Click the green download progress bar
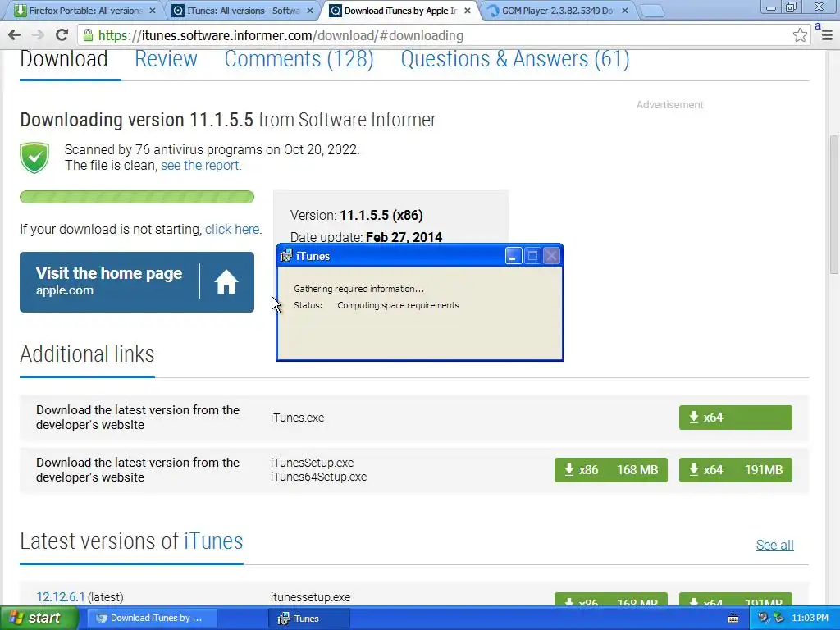Screen dimensions: 840x630 137,197
